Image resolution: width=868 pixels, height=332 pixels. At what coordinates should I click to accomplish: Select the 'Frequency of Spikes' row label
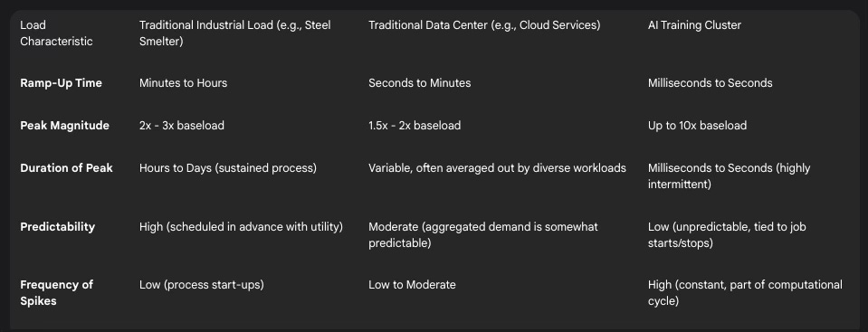56,293
